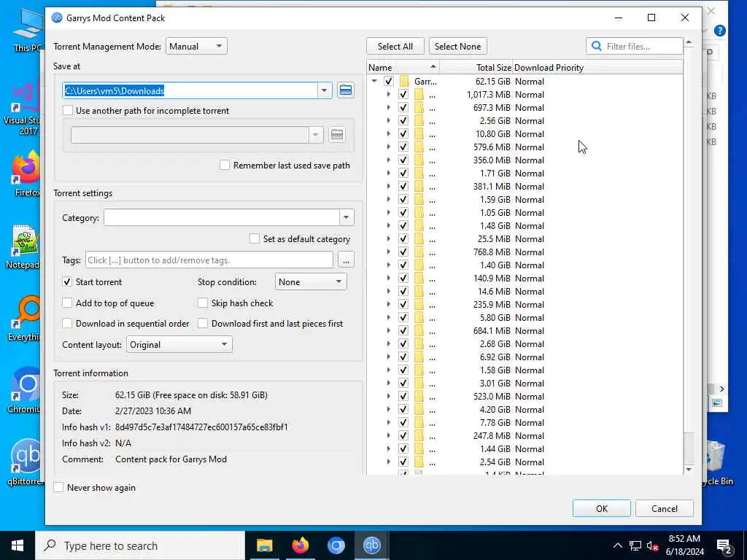
Task: Sort by Download Priority column header
Action: click(597, 68)
